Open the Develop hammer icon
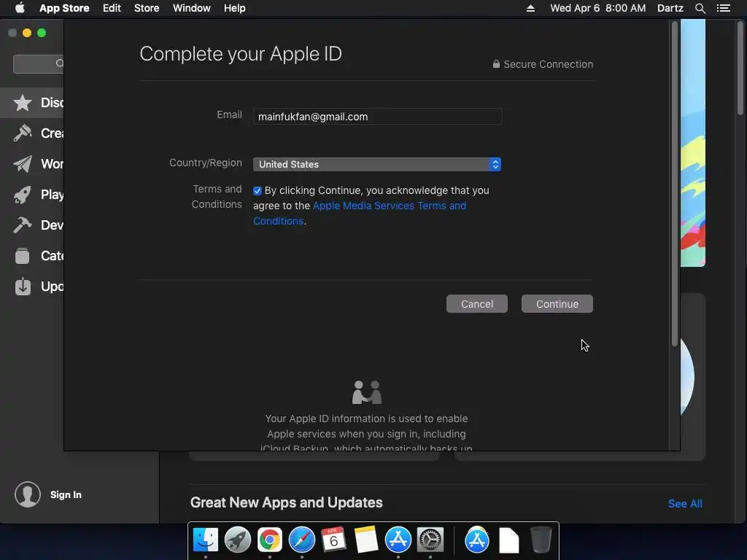747x560 pixels. (23, 225)
